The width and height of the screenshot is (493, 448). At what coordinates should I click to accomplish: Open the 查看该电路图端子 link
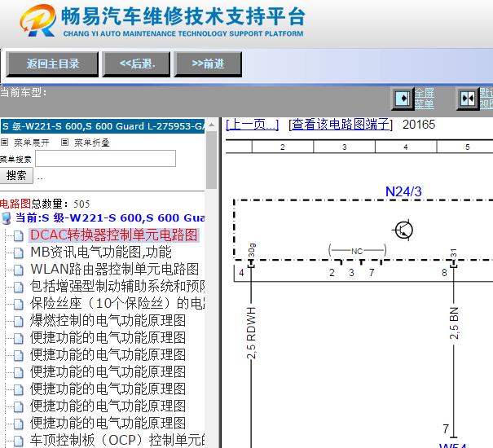point(341,125)
